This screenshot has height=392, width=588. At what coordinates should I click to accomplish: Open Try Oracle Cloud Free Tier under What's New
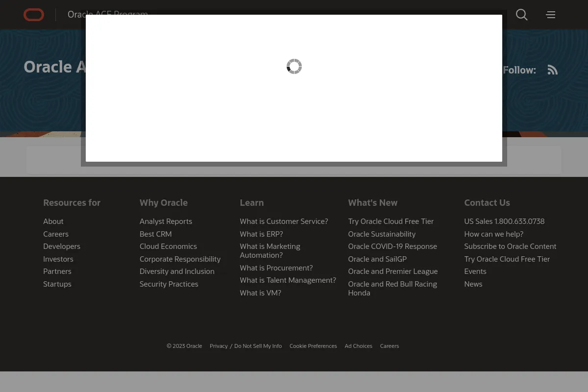pos(391,221)
